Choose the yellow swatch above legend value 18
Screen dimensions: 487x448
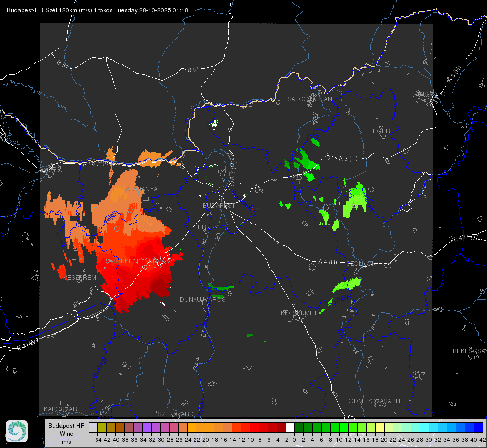coord(380,428)
